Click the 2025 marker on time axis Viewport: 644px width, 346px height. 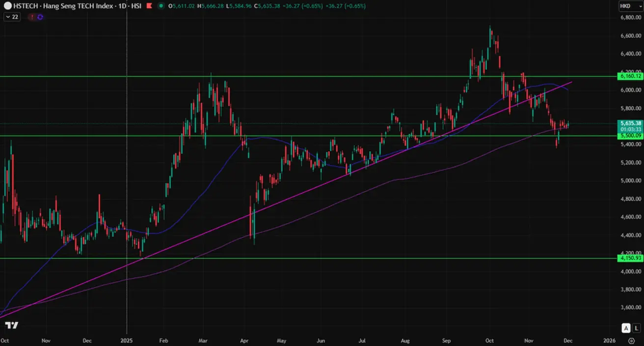tap(127, 340)
